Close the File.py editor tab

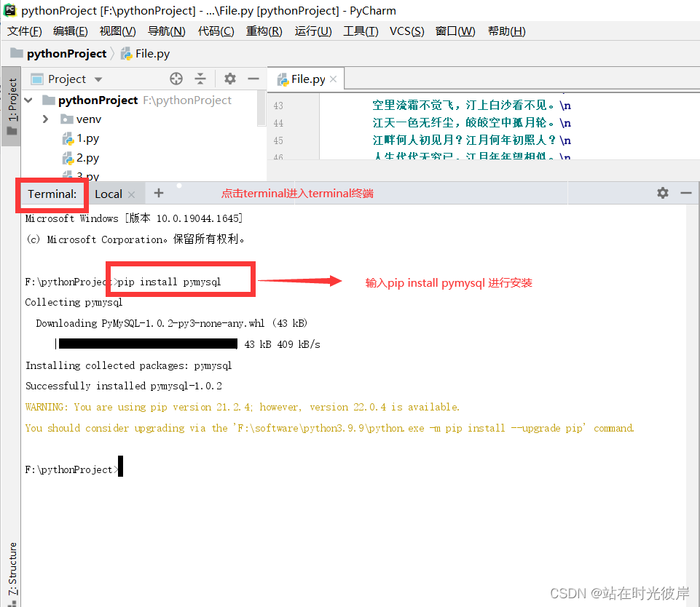(x=333, y=79)
